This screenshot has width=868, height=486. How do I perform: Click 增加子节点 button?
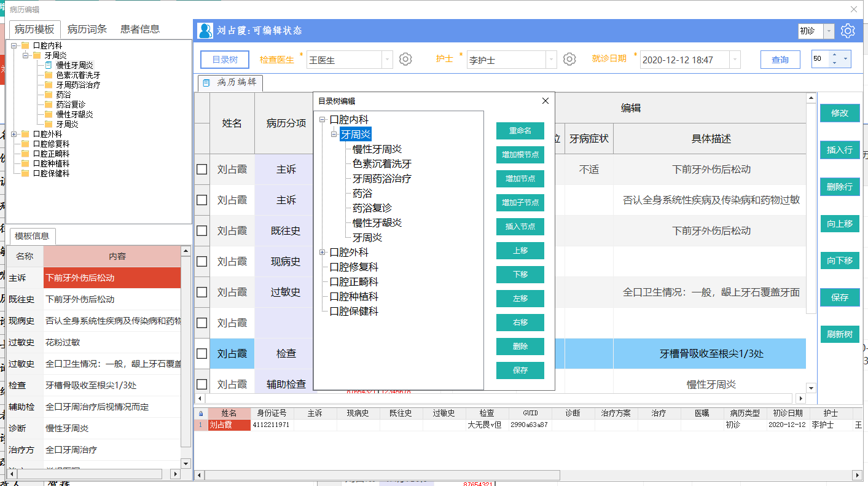520,203
